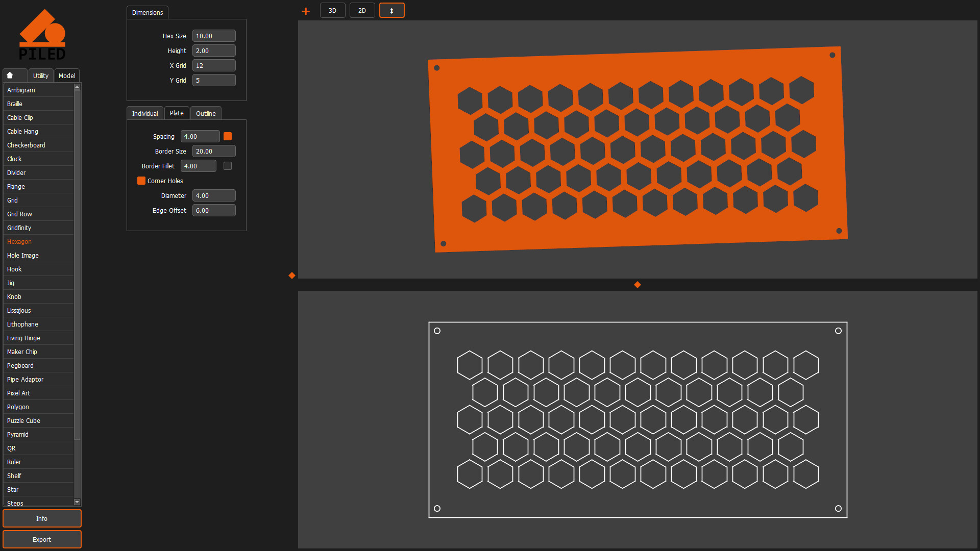980x551 pixels.
Task: Click the down arrow below the model list
Action: 77,502
